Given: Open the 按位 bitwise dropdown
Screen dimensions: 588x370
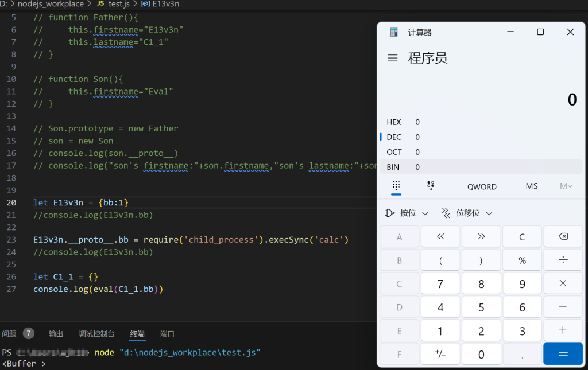Looking at the screenshot, I should tap(407, 213).
